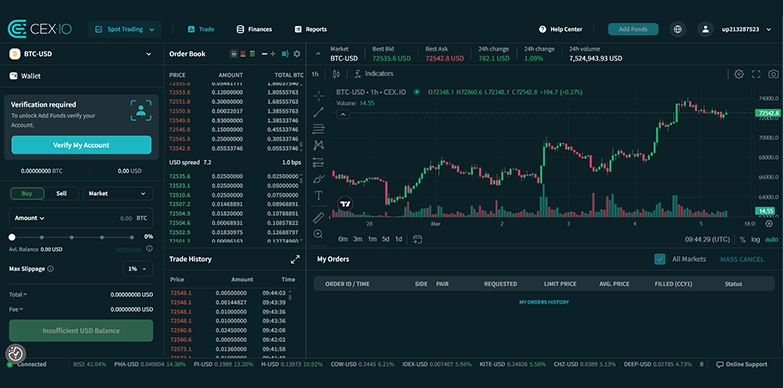Select the zoom in tool

pyautogui.click(x=318, y=234)
